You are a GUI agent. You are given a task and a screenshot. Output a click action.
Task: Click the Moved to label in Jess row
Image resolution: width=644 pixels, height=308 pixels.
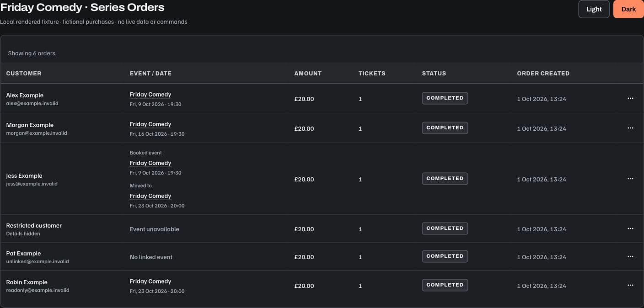click(141, 186)
